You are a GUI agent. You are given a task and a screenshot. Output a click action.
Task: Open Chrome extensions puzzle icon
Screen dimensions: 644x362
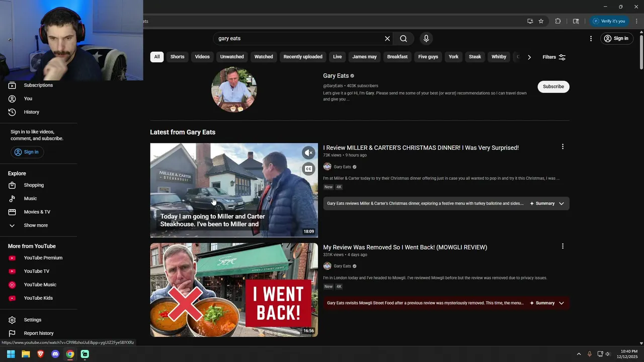pos(558,21)
